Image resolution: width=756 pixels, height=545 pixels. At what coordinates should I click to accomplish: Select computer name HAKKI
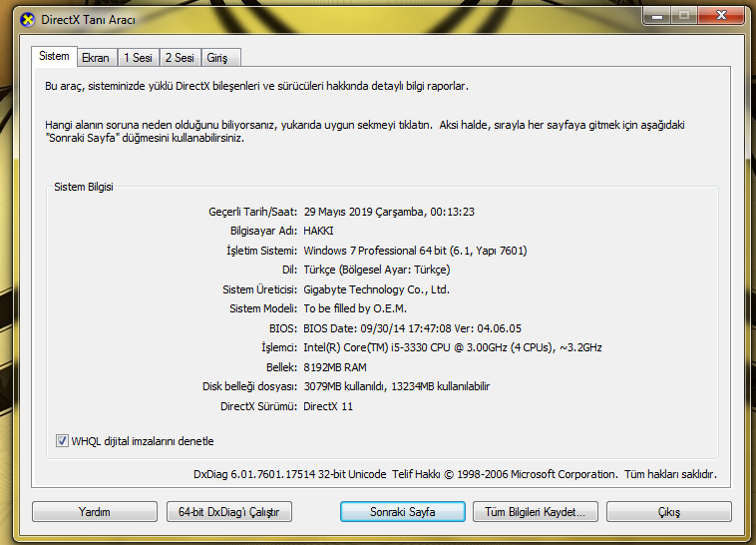(318, 231)
